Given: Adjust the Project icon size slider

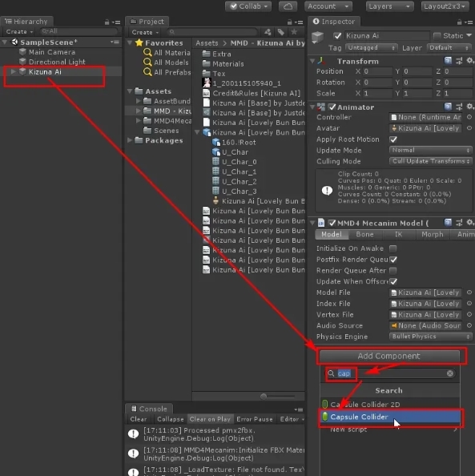Looking at the screenshot, I should pos(264,396).
